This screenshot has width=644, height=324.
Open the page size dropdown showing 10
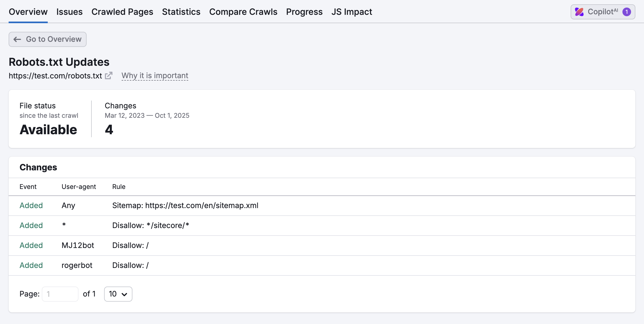point(118,294)
